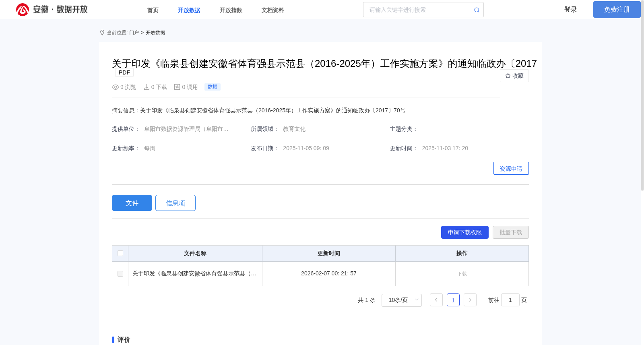Screen dimensions: 644x345
Task: Open the 开放数据 menu item
Action: pos(189,10)
